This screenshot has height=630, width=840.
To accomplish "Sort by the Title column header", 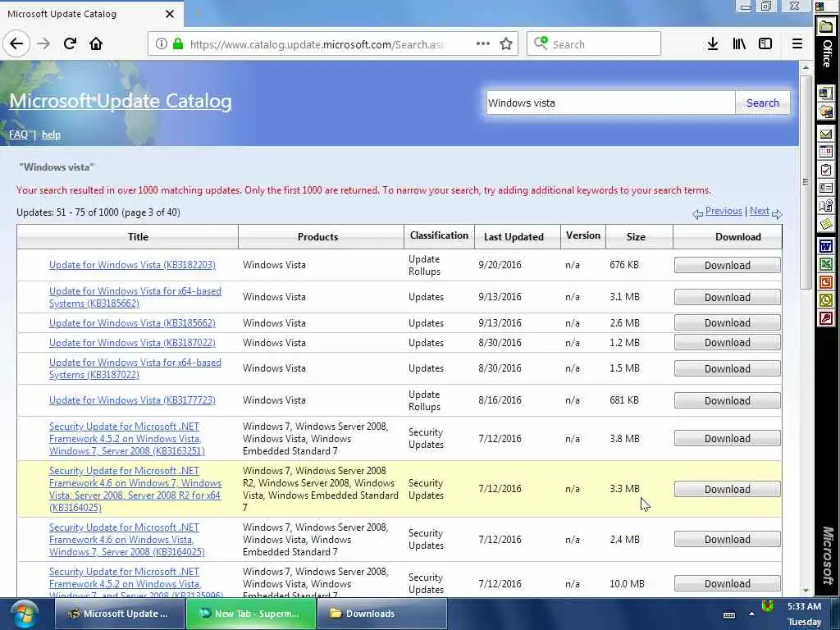I will point(138,237).
